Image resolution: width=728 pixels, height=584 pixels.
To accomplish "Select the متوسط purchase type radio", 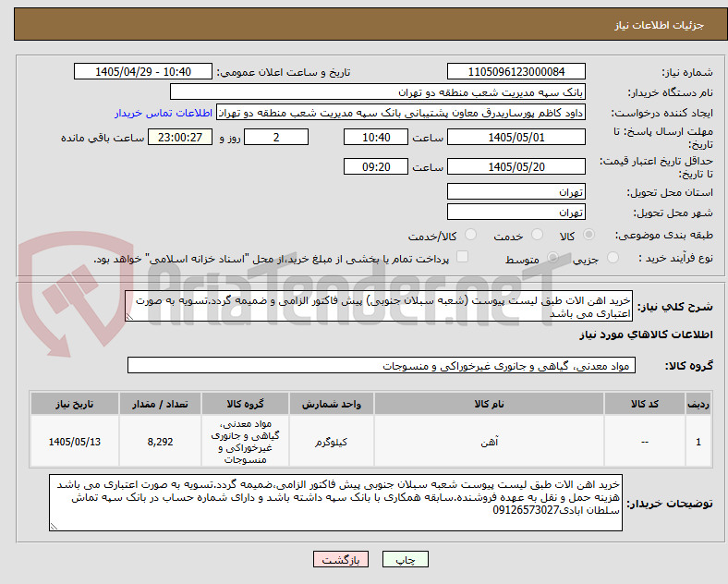I will pyautogui.click(x=552, y=258).
